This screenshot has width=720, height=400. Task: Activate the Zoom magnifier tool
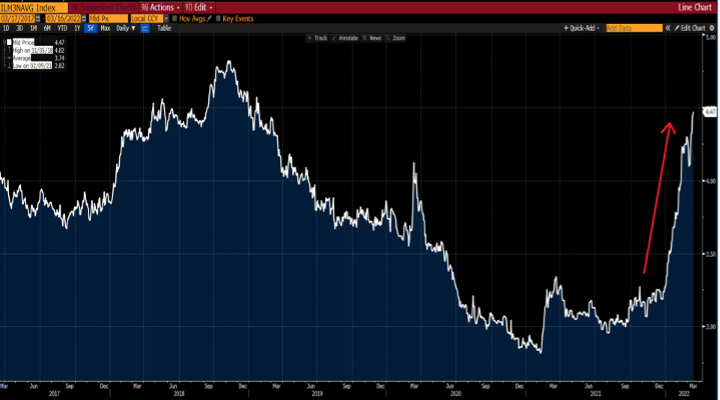pos(398,38)
